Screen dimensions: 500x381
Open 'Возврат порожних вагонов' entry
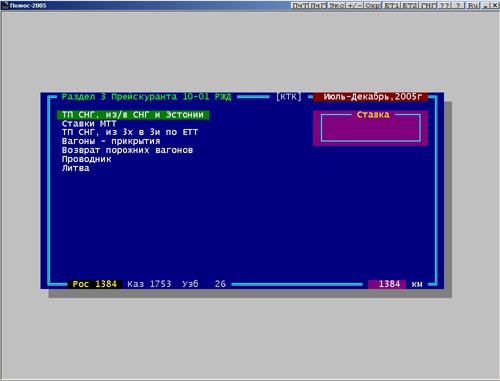tap(127, 150)
